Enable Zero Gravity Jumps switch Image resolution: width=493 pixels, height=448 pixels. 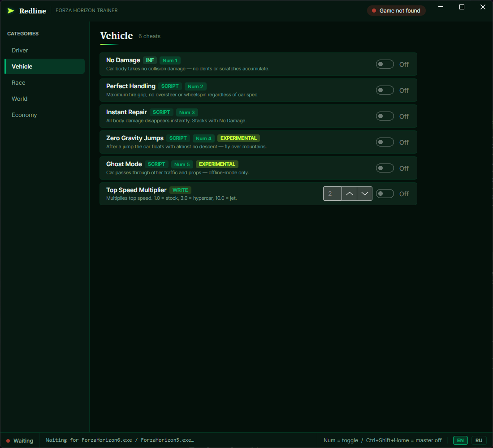(x=385, y=142)
